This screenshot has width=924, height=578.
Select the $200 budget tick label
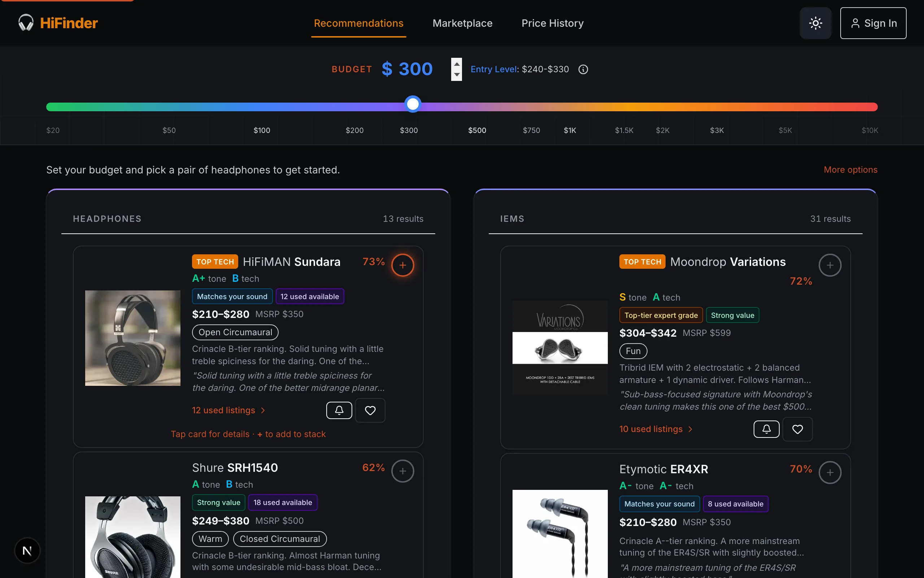[354, 130]
